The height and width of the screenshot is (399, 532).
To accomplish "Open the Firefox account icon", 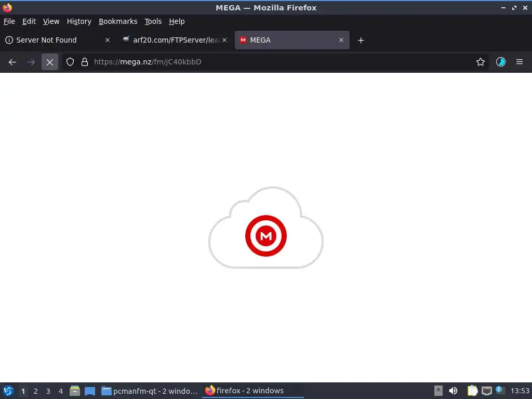I will [x=501, y=62].
